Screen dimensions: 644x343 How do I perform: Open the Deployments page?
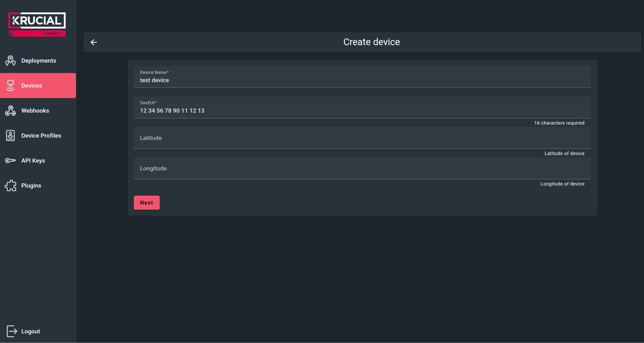(39, 60)
